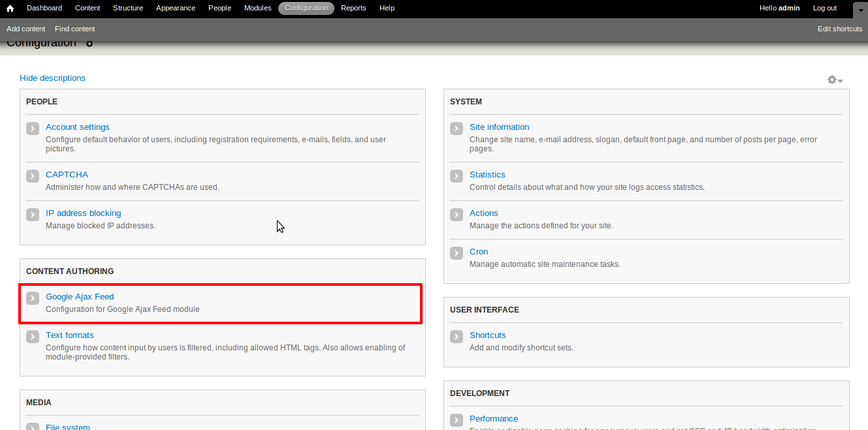The width and height of the screenshot is (868, 430).
Task: Open the File system link
Action: pyautogui.click(x=68, y=427)
